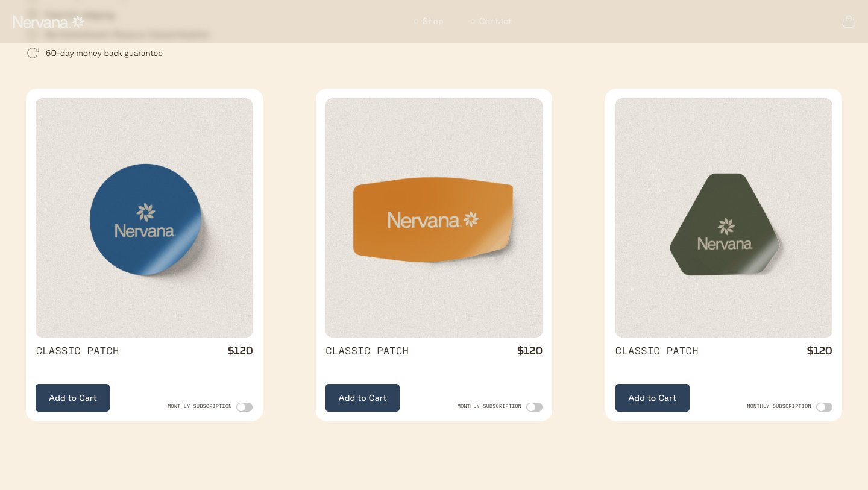Enable monthly subscription on blue patch card

244,407
